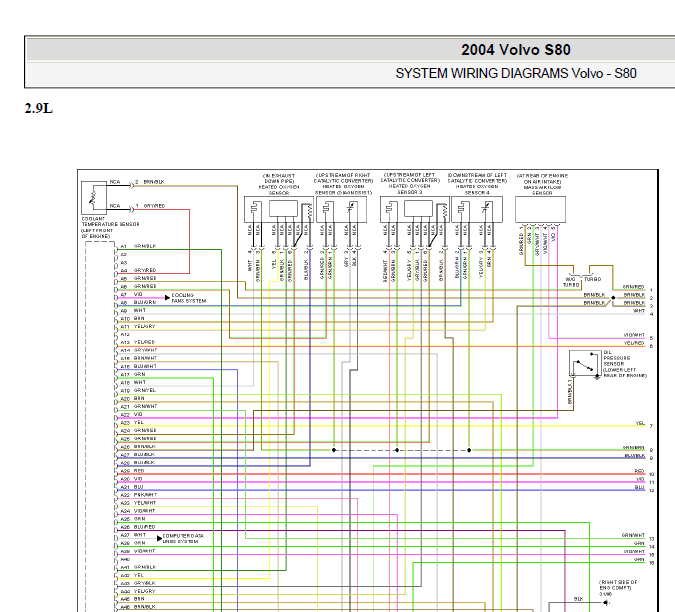Select pin 'A7 VIO' label
The image size is (675, 612).
131,294
